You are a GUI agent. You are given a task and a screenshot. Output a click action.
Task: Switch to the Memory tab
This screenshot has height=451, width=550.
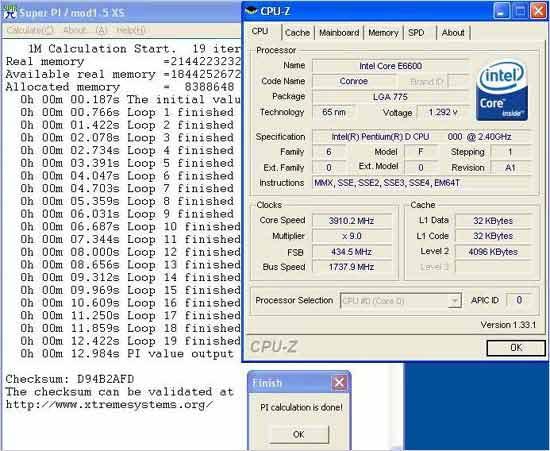click(x=383, y=33)
